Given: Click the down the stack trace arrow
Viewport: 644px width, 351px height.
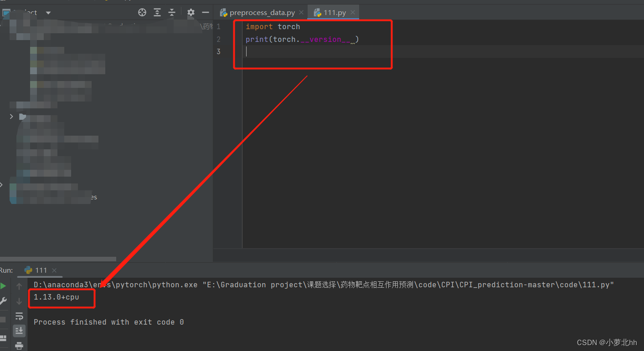Looking at the screenshot, I should pos(19,301).
